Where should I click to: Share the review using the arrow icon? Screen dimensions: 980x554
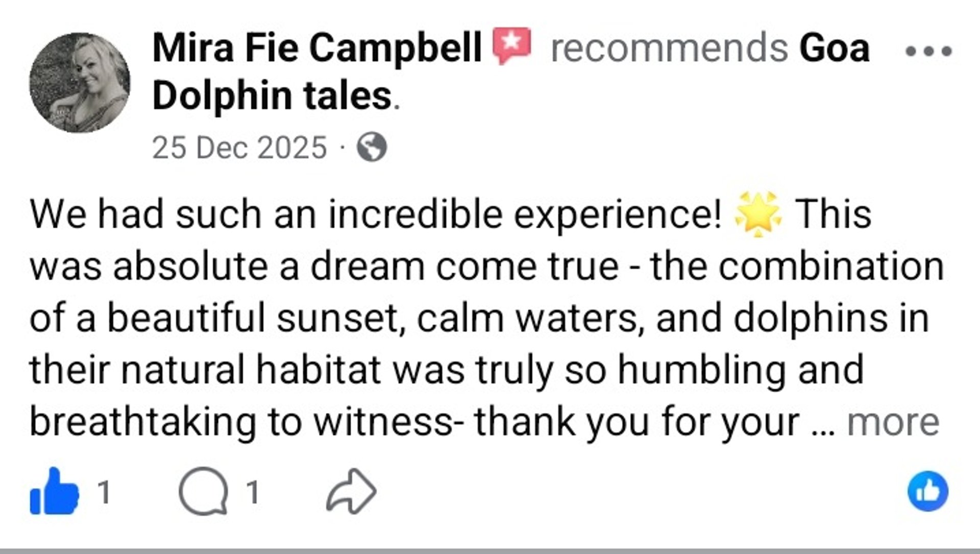pyautogui.click(x=351, y=491)
